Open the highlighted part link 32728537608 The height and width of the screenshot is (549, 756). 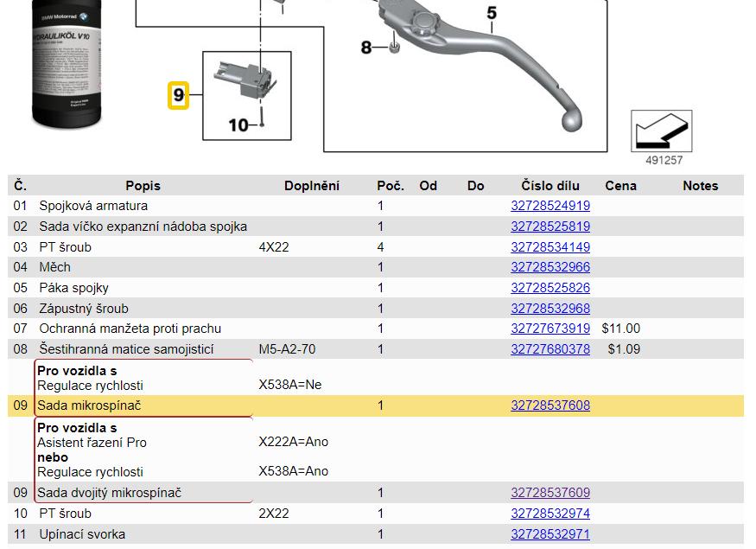550,405
